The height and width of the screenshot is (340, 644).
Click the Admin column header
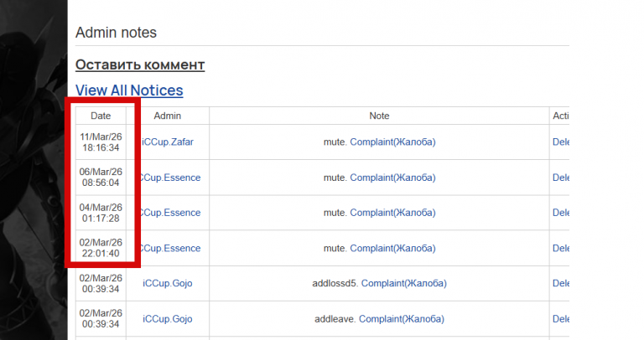168,116
